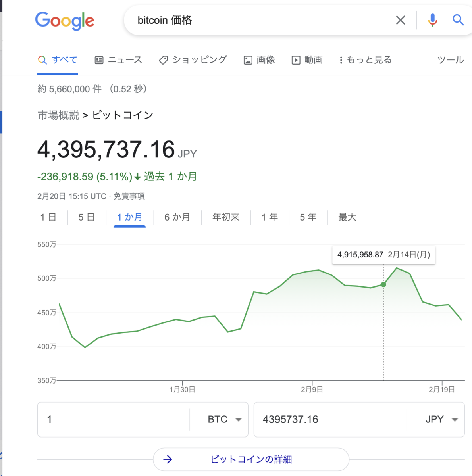Select the 1 日 chart range
Viewport: 472px width, 476px height.
(48, 217)
